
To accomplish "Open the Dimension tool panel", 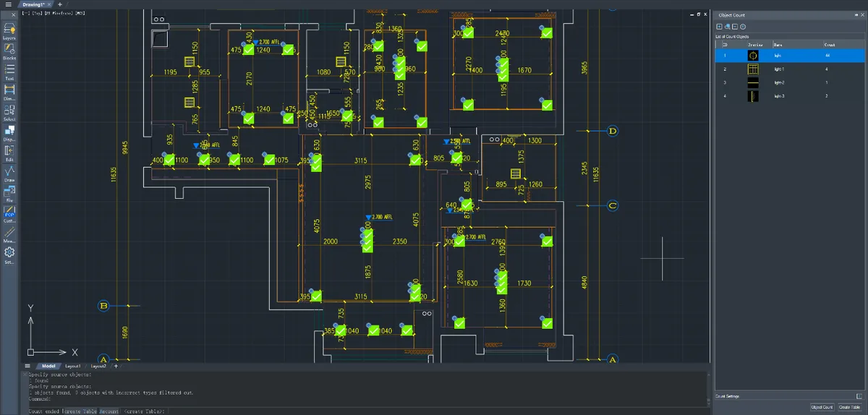I will tap(9, 92).
